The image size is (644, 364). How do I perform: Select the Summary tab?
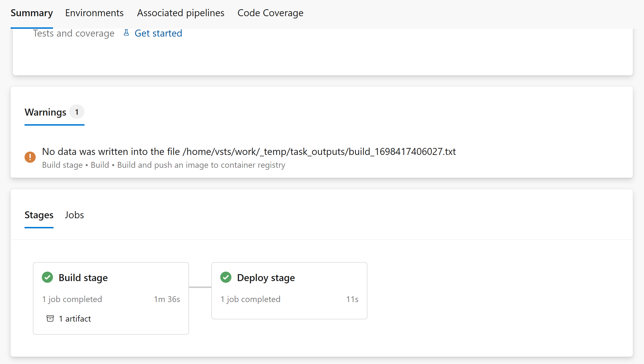click(x=32, y=13)
